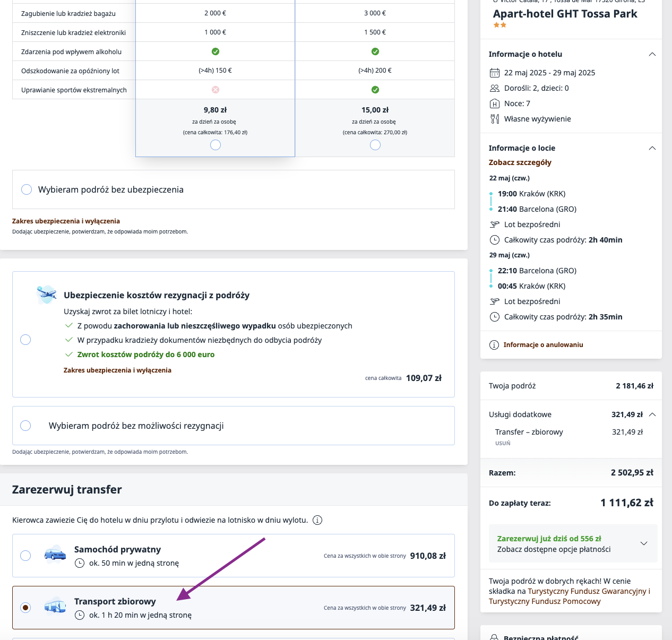Screen dimensions: 672x640
Task: Expand available payment options dropdown
Action: click(x=644, y=543)
